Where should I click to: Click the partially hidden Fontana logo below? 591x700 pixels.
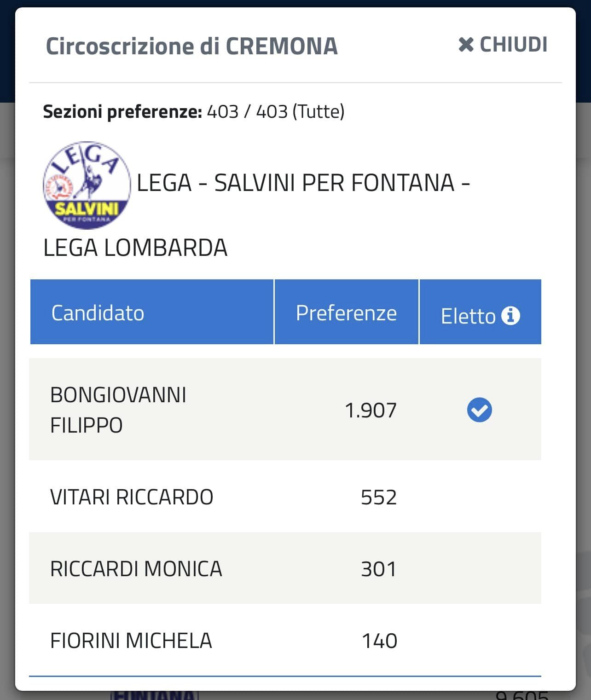point(154,695)
